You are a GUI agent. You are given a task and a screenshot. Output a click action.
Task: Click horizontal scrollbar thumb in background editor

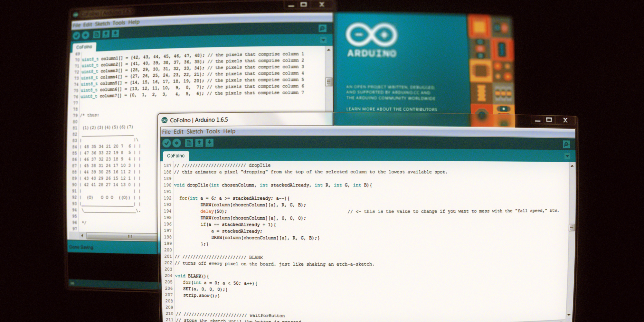[x=122, y=236]
